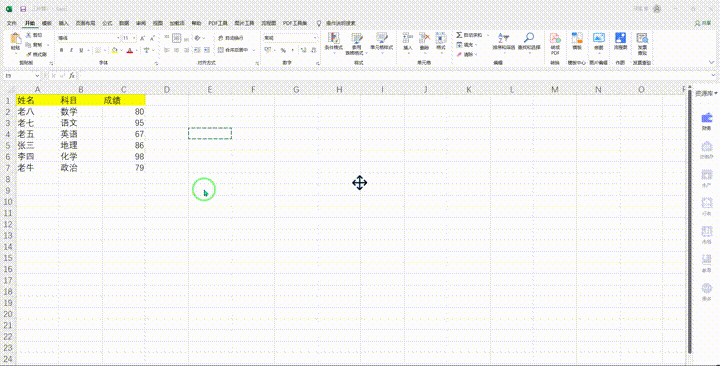Open Sort and Filter (排序和筛选)

point(504,42)
